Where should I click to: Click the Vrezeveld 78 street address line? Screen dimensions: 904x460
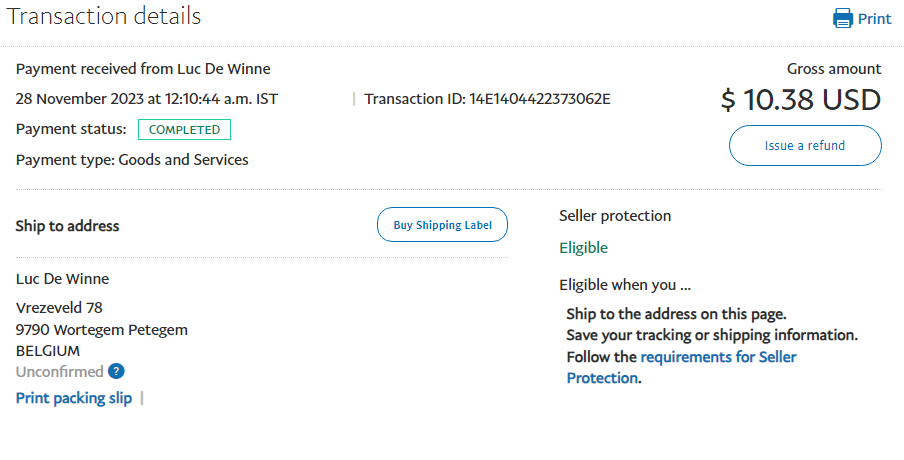59,308
